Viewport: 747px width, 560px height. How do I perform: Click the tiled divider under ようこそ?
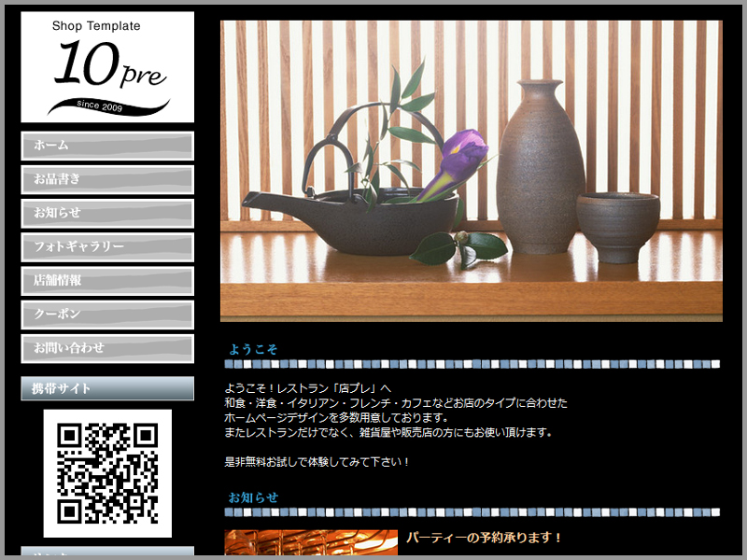(472, 364)
